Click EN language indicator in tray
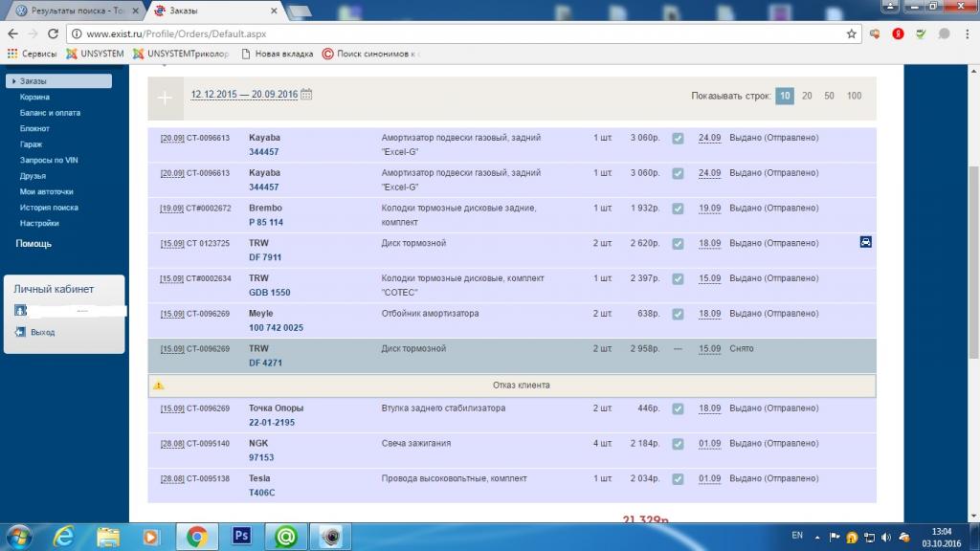The height and width of the screenshot is (551, 980). (x=797, y=536)
